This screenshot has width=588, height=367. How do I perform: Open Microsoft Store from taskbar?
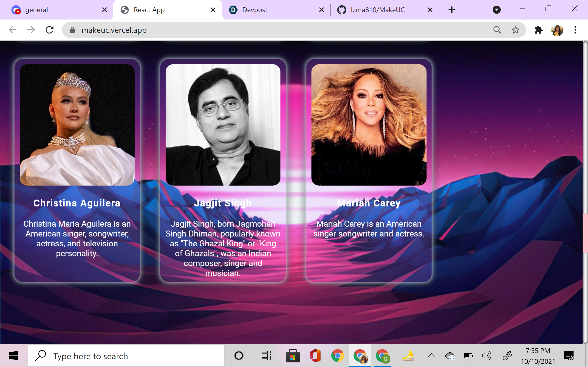293,356
